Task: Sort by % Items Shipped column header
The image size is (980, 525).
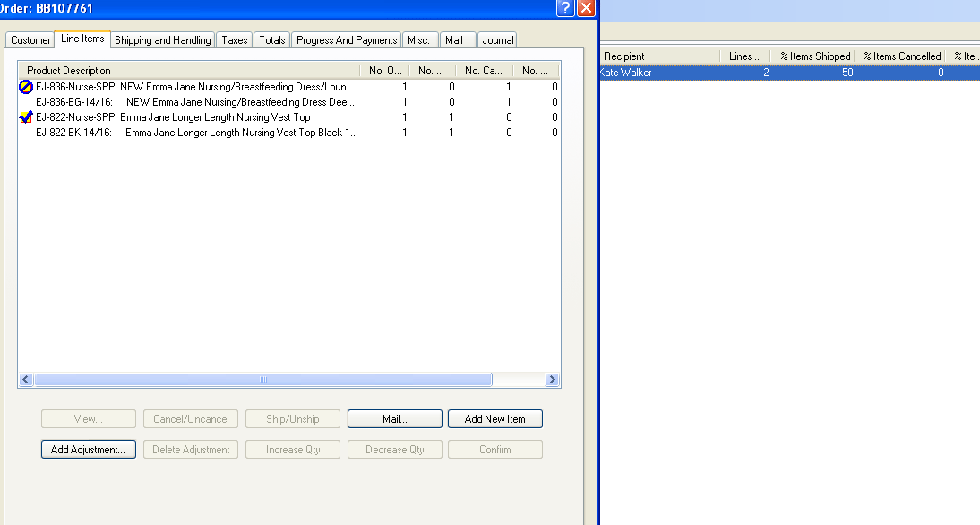Action: pos(814,56)
